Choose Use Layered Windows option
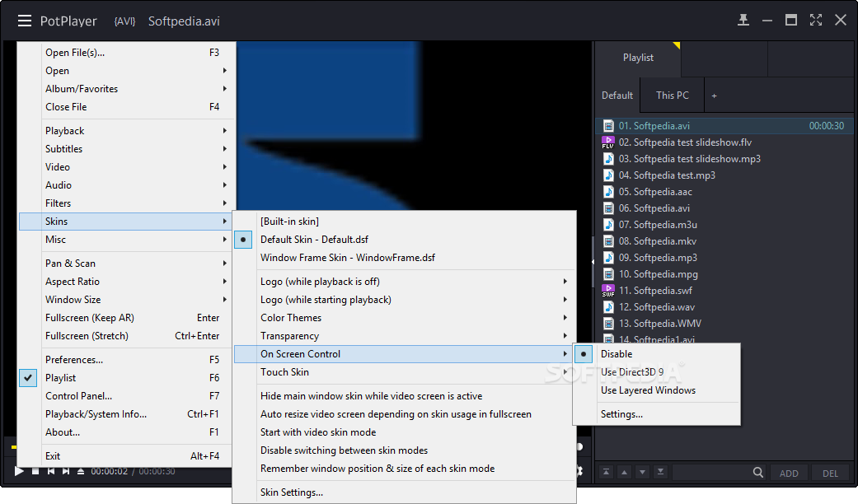The image size is (858, 504). [x=657, y=390]
